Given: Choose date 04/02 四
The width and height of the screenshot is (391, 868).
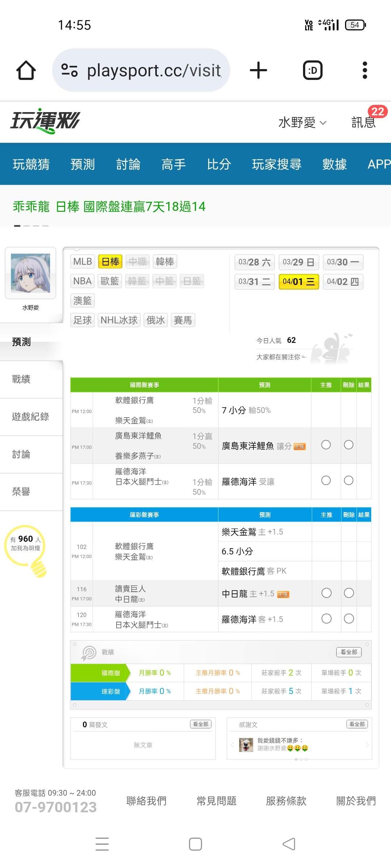Looking at the screenshot, I should click(343, 282).
